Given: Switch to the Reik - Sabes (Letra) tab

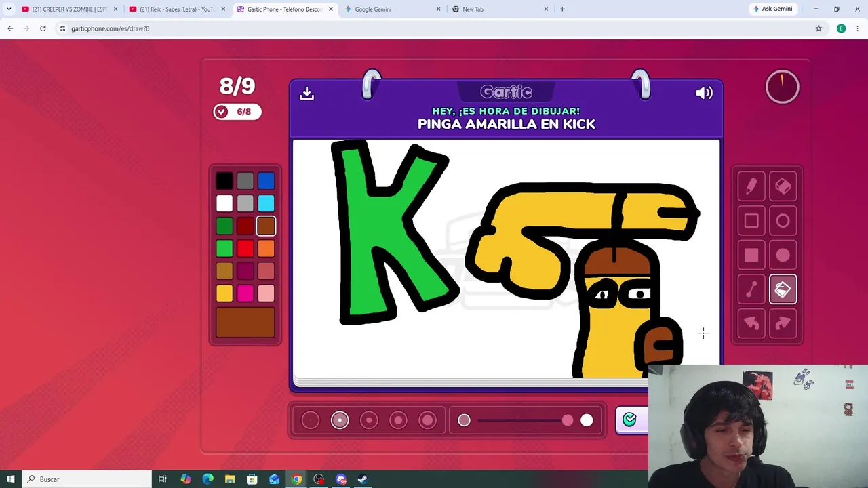Looking at the screenshot, I should (x=176, y=9).
